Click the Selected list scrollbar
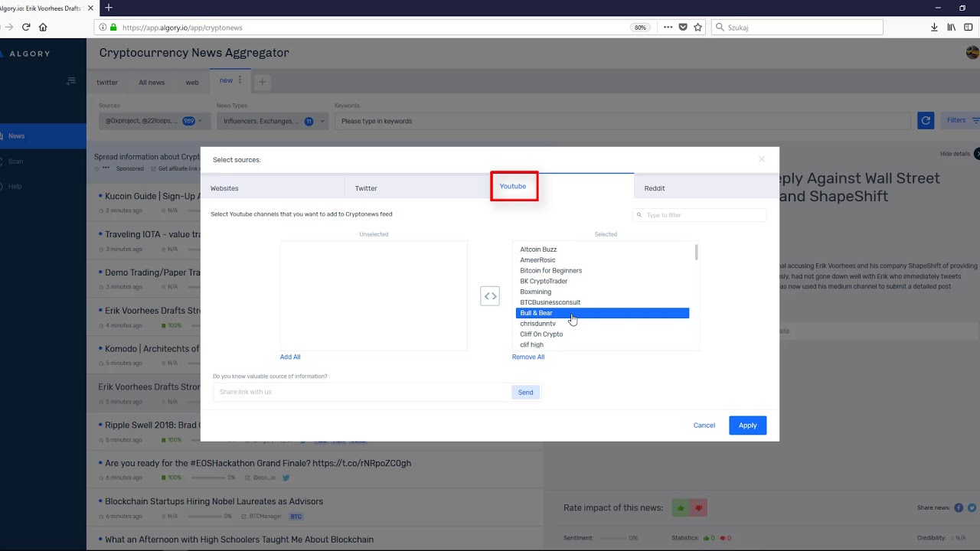Viewport: 980px width, 551px height. pos(696,253)
